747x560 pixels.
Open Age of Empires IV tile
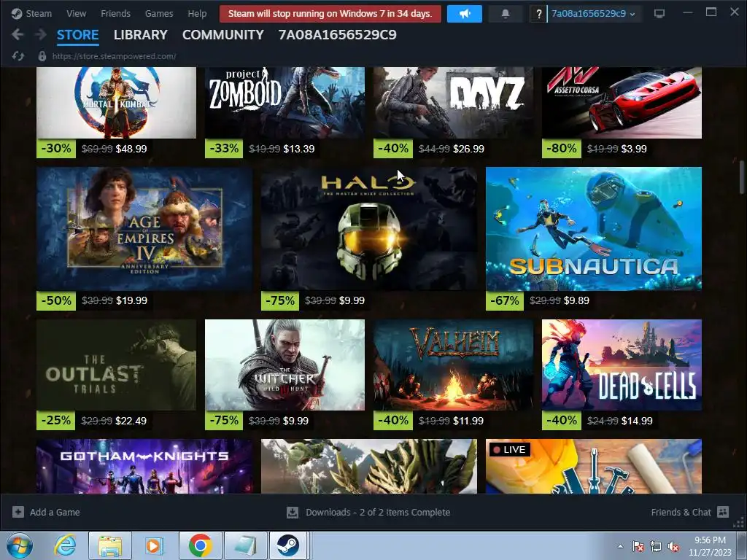coord(144,228)
